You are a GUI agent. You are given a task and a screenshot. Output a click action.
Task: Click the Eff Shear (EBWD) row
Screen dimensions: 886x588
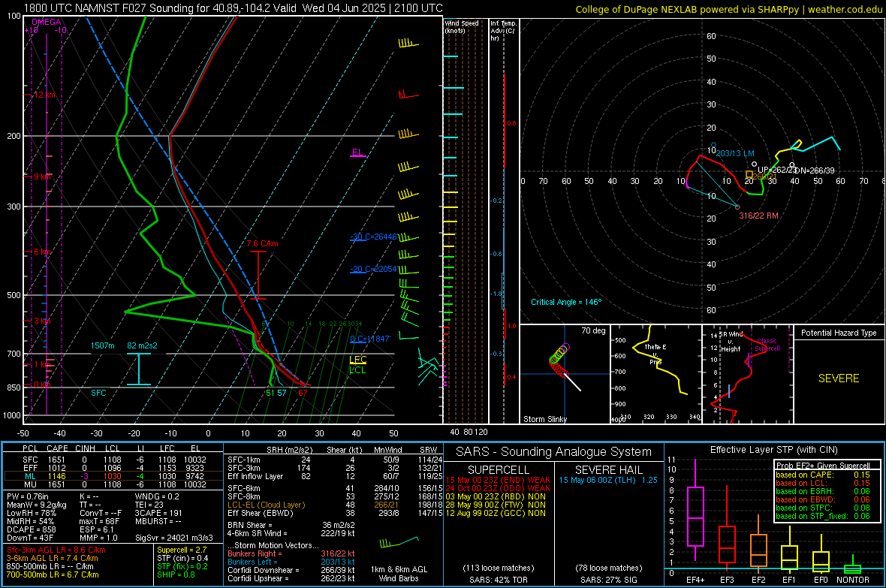335,514
